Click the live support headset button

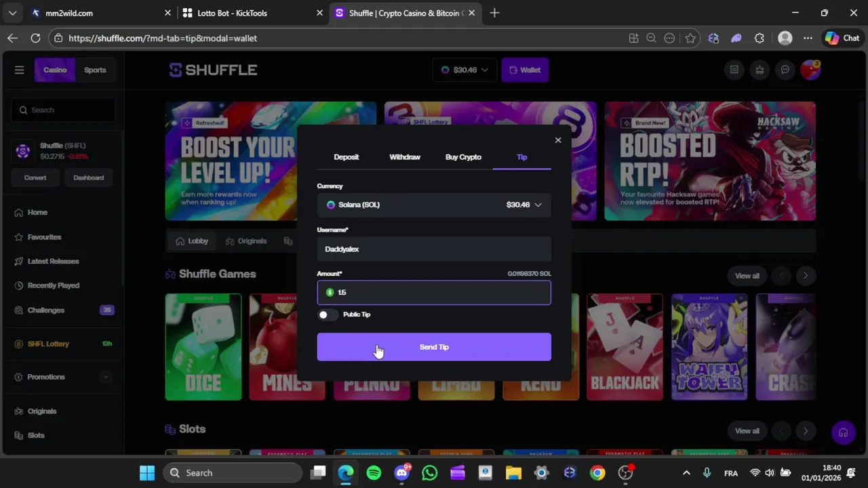[x=843, y=433]
